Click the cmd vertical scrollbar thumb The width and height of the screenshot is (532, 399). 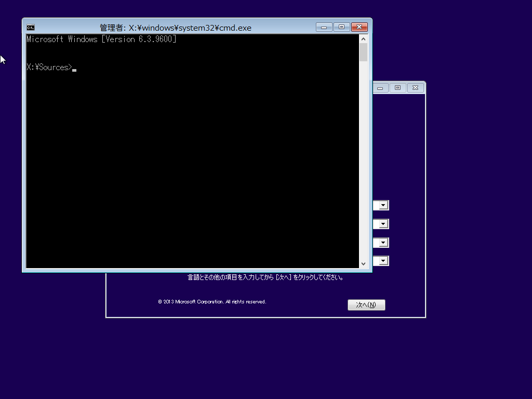[x=363, y=52]
